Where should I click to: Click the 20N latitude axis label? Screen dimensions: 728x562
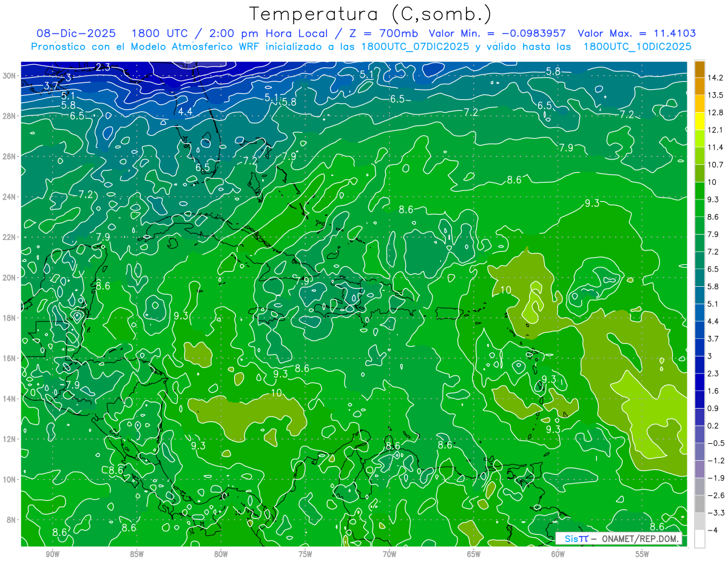[10, 278]
